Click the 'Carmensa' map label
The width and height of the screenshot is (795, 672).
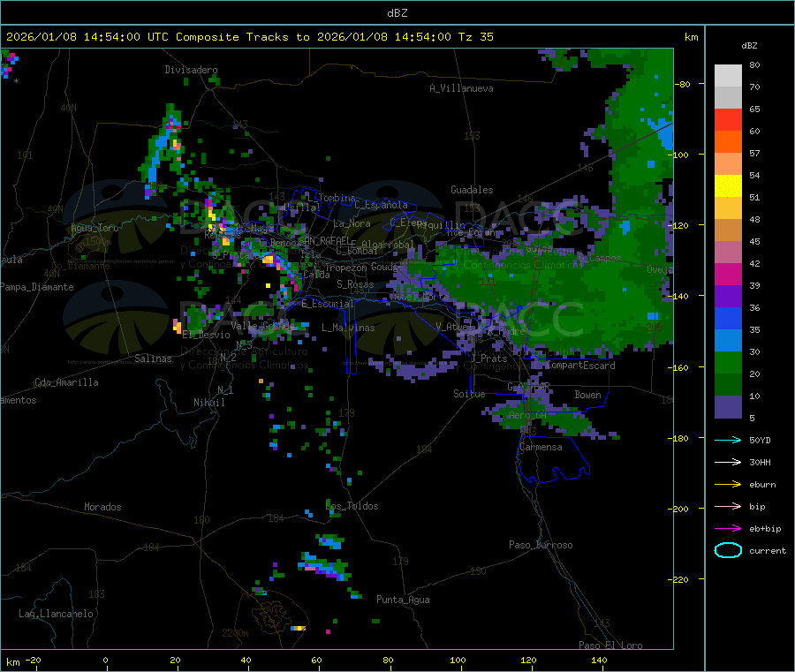click(541, 447)
